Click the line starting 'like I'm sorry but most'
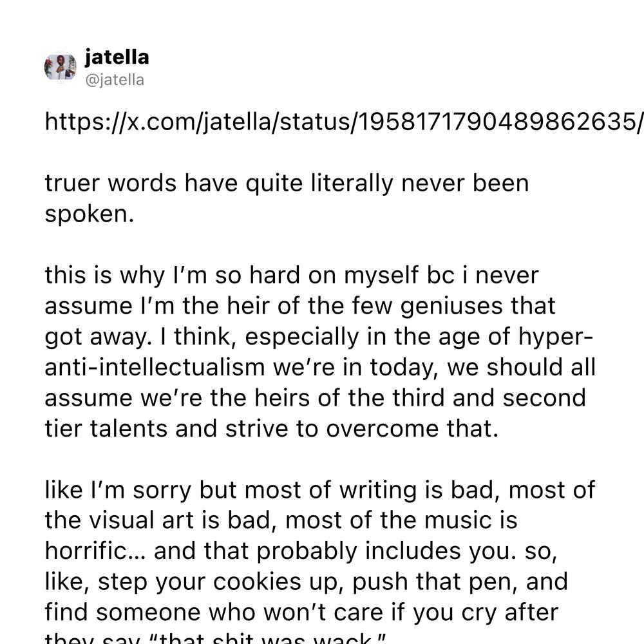644x644 pixels. click(x=319, y=489)
